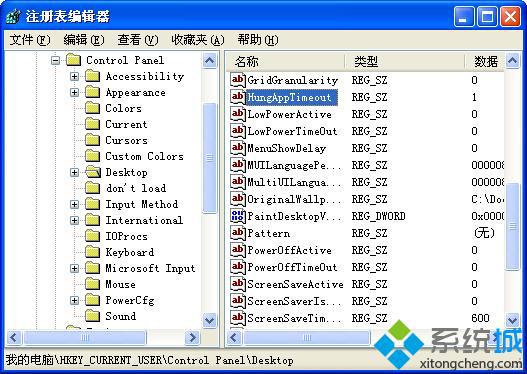Collapse the Control Panel tree node
The height and width of the screenshot is (374, 527).
coord(55,60)
